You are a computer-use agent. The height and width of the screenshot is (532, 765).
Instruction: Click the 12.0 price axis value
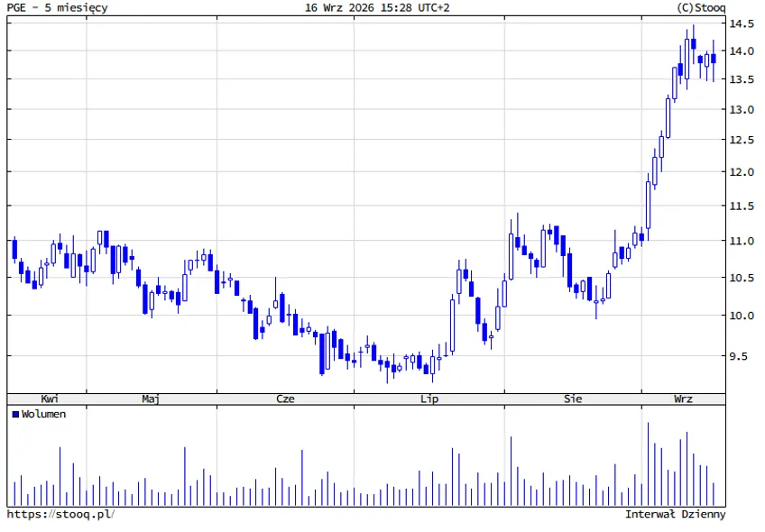(x=742, y=172)
